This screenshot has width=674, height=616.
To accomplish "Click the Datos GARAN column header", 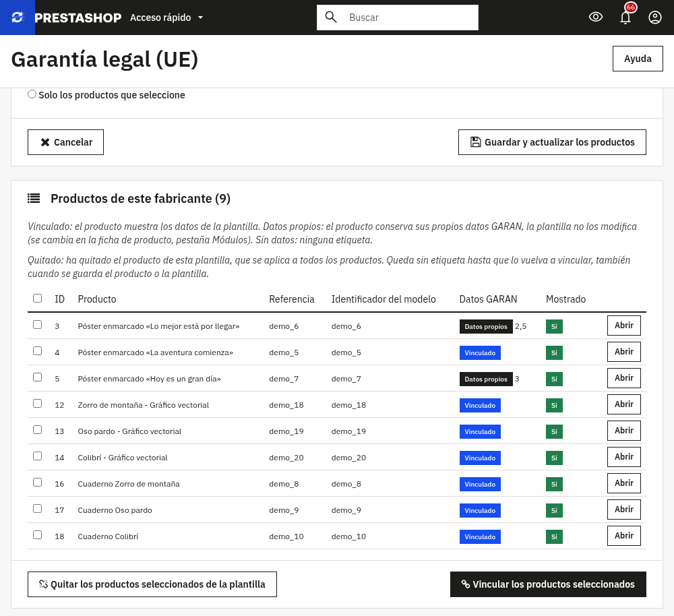I will (488, 299).
